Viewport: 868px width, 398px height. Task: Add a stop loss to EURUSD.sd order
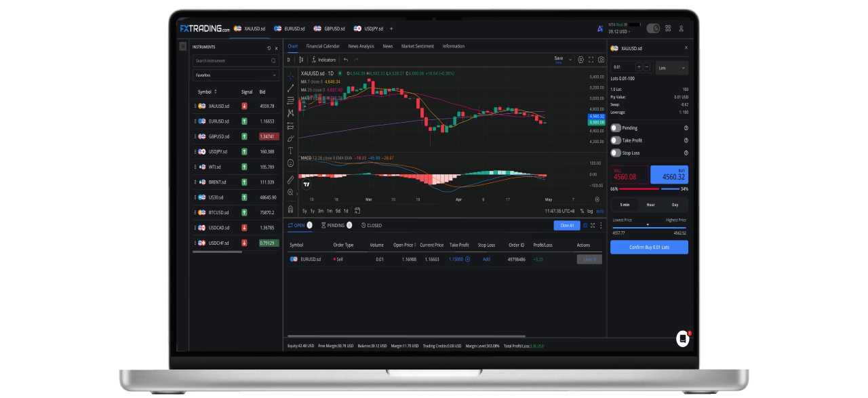486,259
